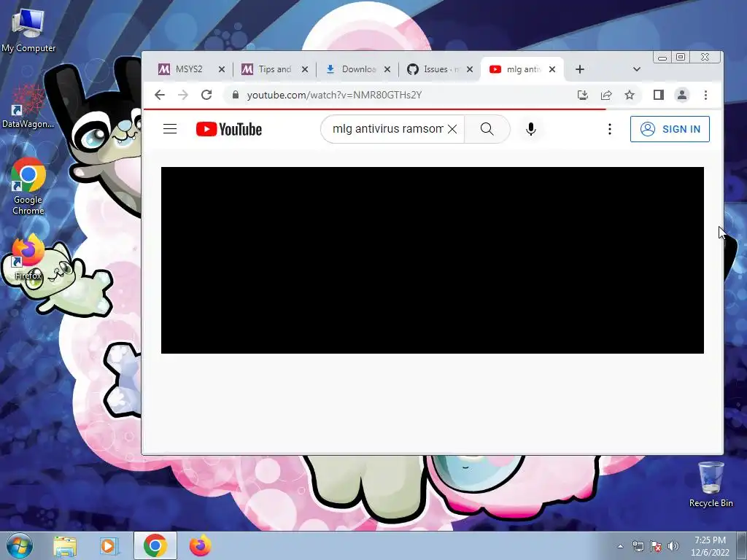Click Chrome's forward arrow
Screen dimensions: 747x560
click(183, 95)
